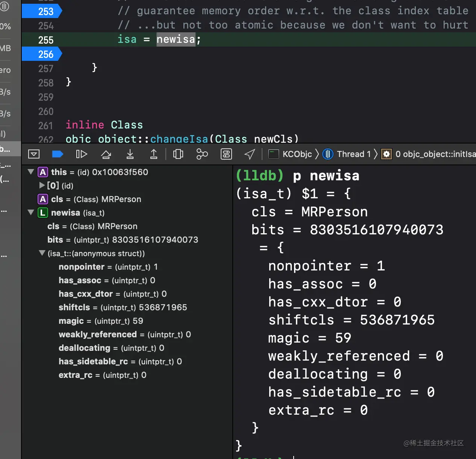Click line number 255 in the gutter
The height and width of the screenshot is (459, 476).
click(x=45, y=40)
